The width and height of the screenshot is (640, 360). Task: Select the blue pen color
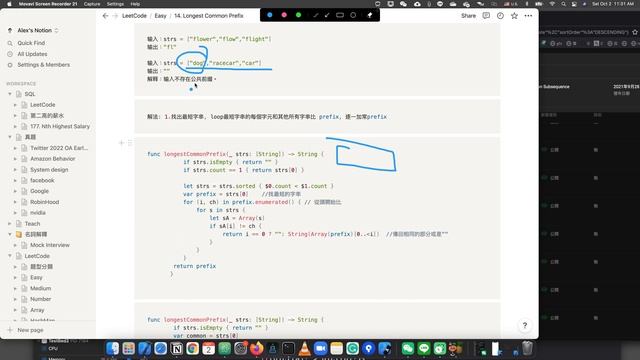pyautogui.click(x=270, y=15)
